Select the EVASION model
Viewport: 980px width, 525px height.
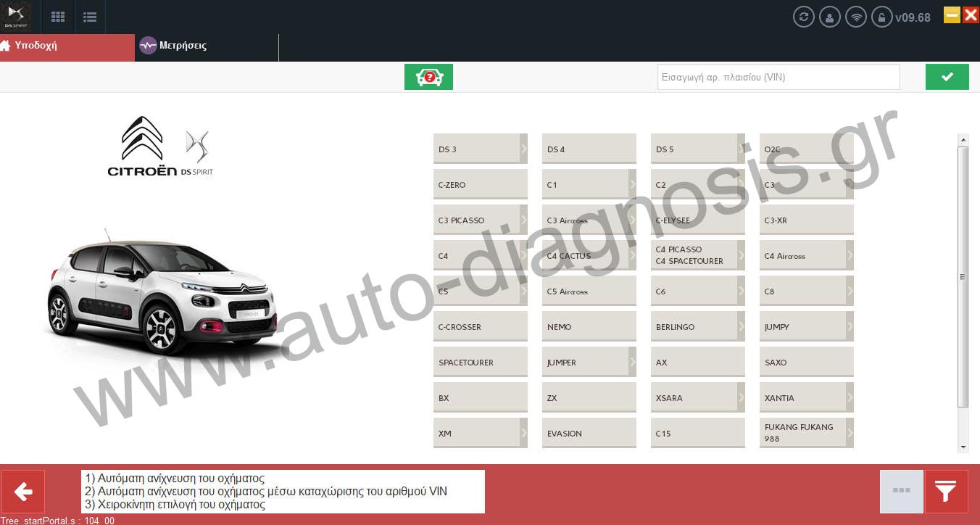[589, 433]
